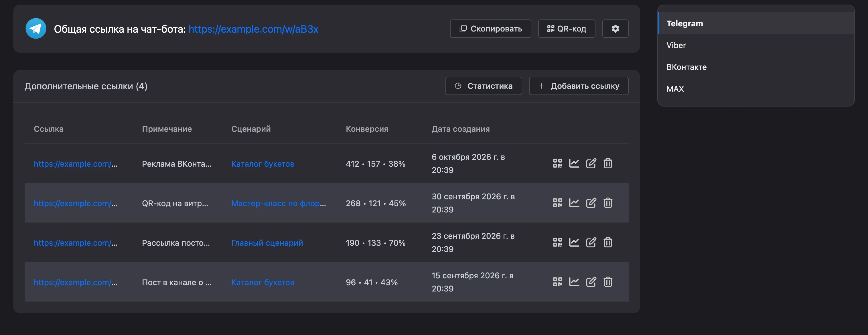View statistics chart for QR-код на витрине row
Image resolution: width=868 pixels, height=335 pixels.
[574, 203]
